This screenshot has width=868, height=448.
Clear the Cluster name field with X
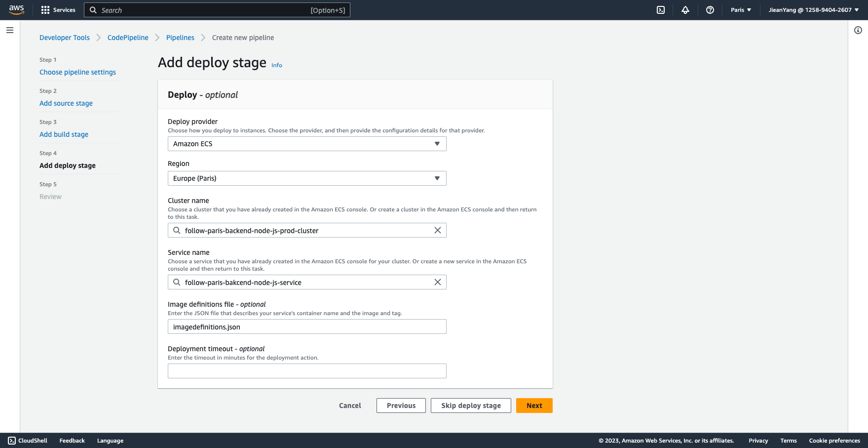click(x=438, y=230)
